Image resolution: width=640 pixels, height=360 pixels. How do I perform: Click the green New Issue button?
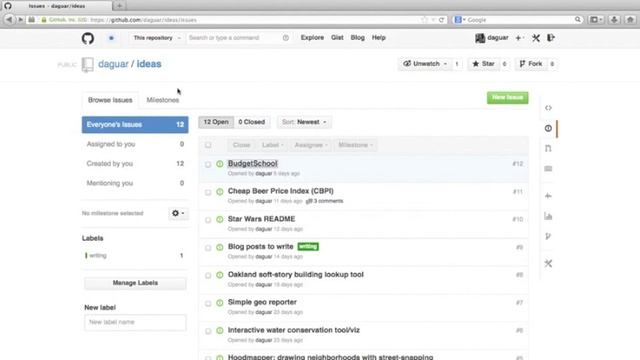(507, 98)
